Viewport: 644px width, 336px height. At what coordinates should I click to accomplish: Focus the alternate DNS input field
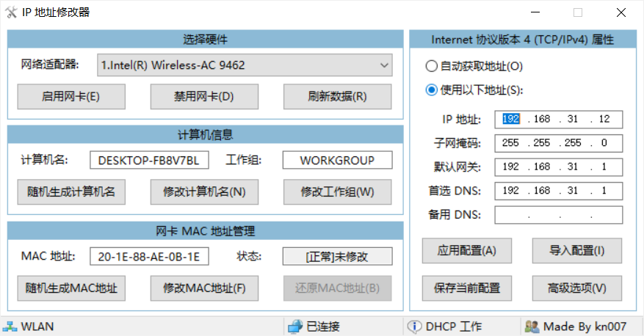pos(558,215)
